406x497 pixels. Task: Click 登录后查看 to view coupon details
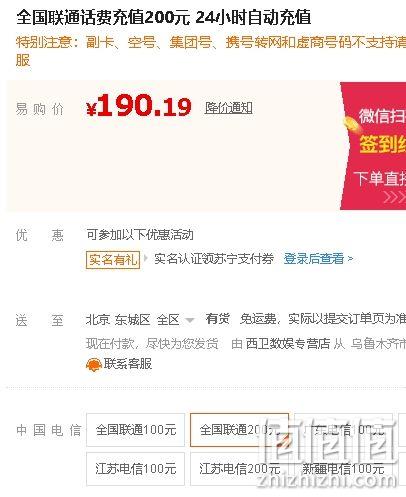point(314,258)
